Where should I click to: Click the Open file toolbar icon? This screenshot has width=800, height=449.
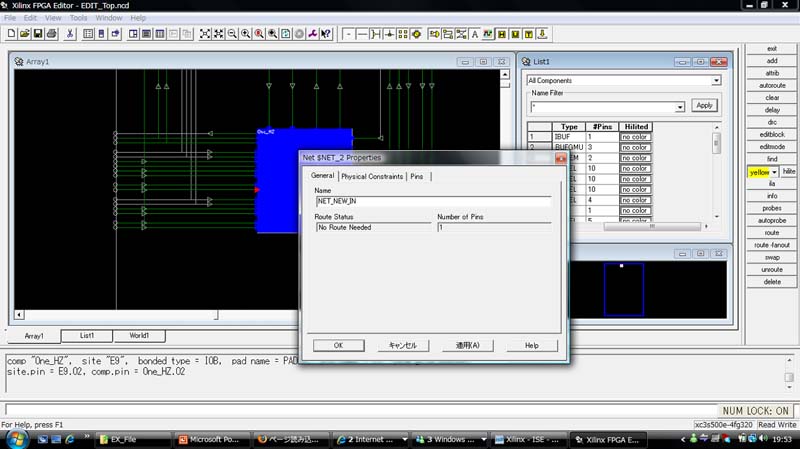(24, 34)
